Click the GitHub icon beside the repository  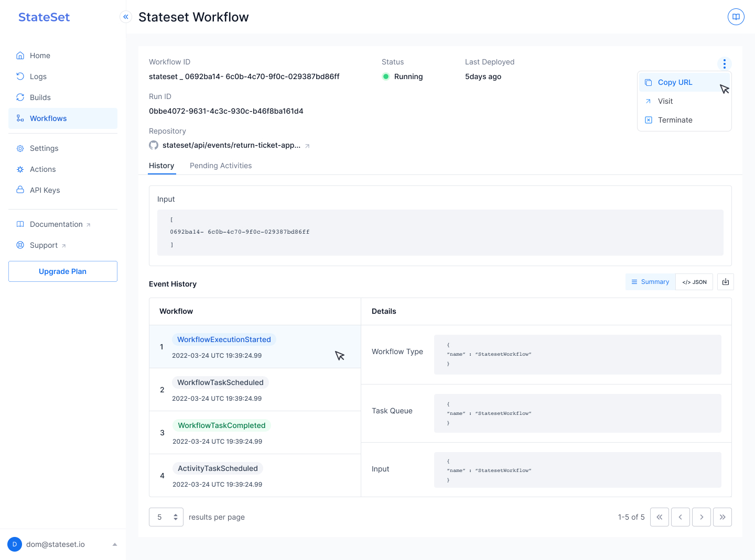[154, 145]
